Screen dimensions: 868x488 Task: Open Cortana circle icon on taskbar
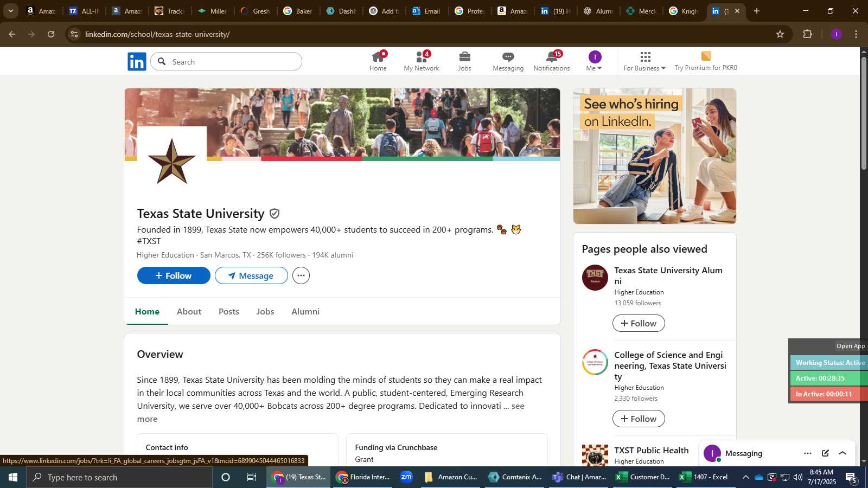point(226,477)
